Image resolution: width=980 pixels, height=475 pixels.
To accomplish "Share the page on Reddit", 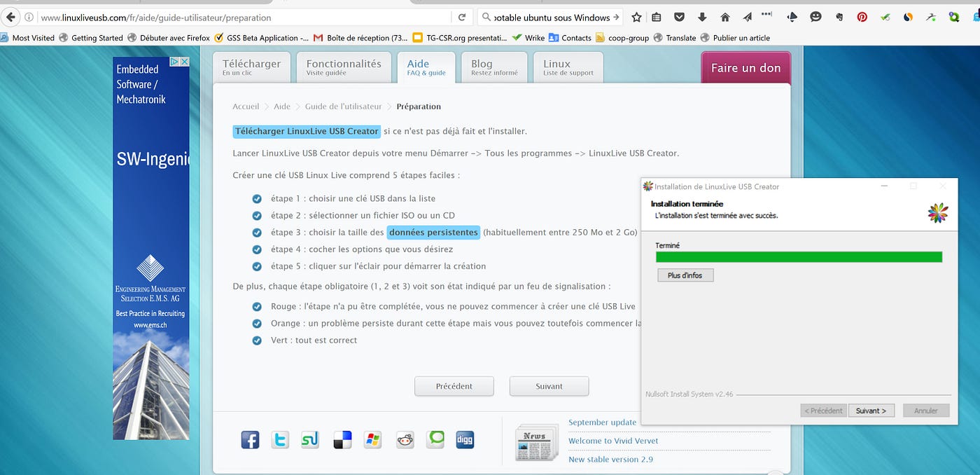I will point(405,440).
